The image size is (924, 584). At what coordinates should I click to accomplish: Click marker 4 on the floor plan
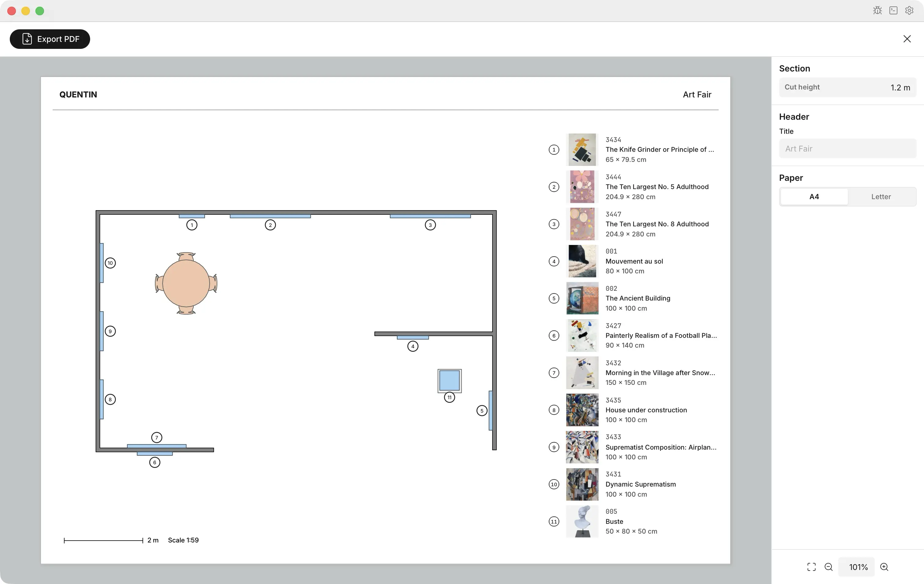[x=413, y=347]
